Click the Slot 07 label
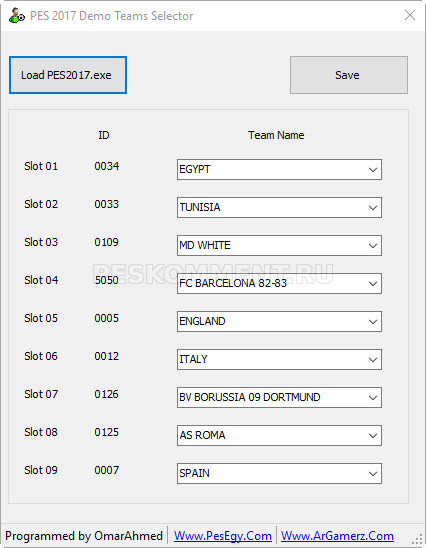 tap(41, 394)
